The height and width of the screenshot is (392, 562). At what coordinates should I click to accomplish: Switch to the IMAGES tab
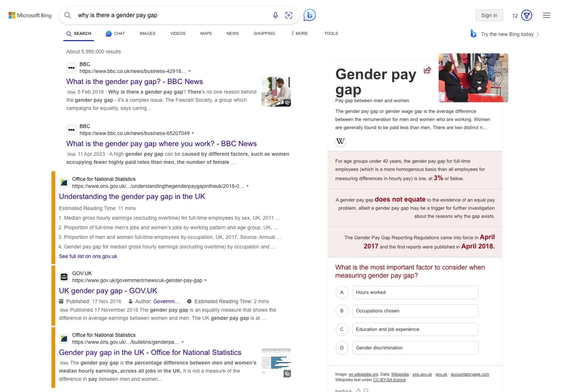pos(147,33)
